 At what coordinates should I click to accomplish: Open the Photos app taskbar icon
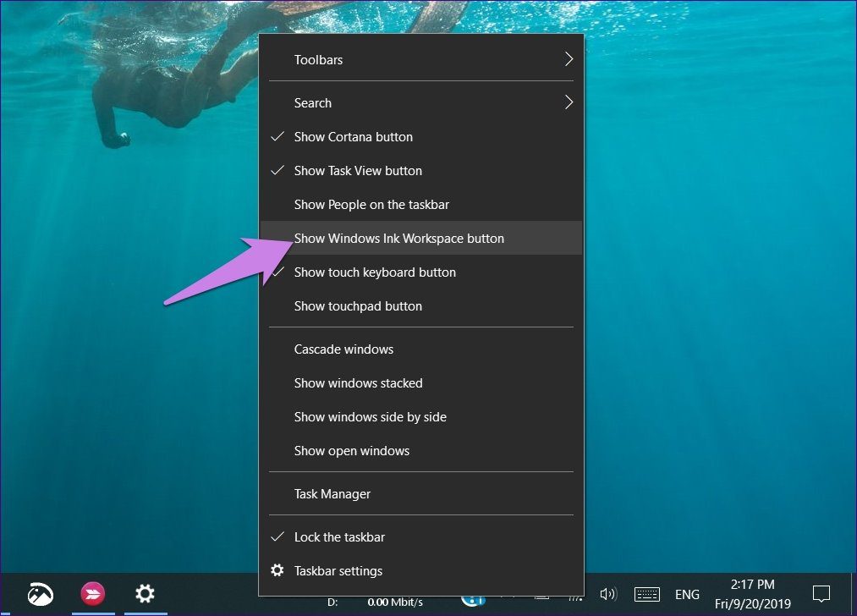(x=41, y=594)
